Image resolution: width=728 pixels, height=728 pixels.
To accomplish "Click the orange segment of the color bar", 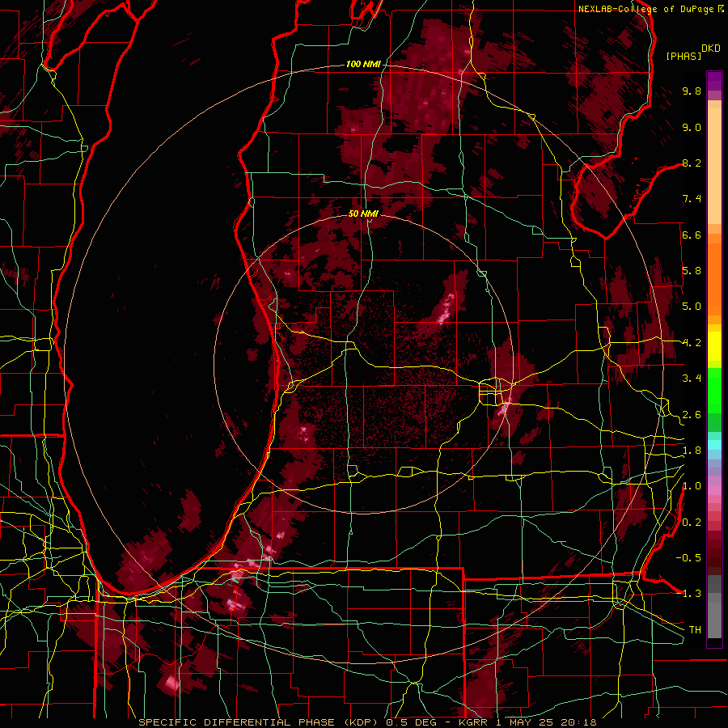I will click(714, 278).
